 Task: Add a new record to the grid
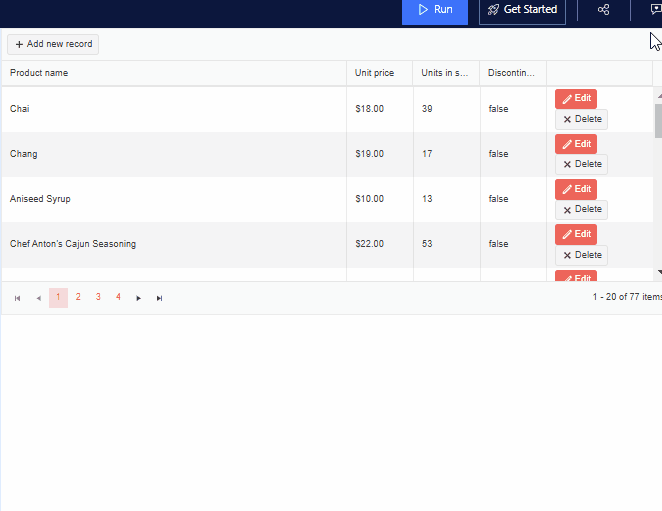click(53, 44)
